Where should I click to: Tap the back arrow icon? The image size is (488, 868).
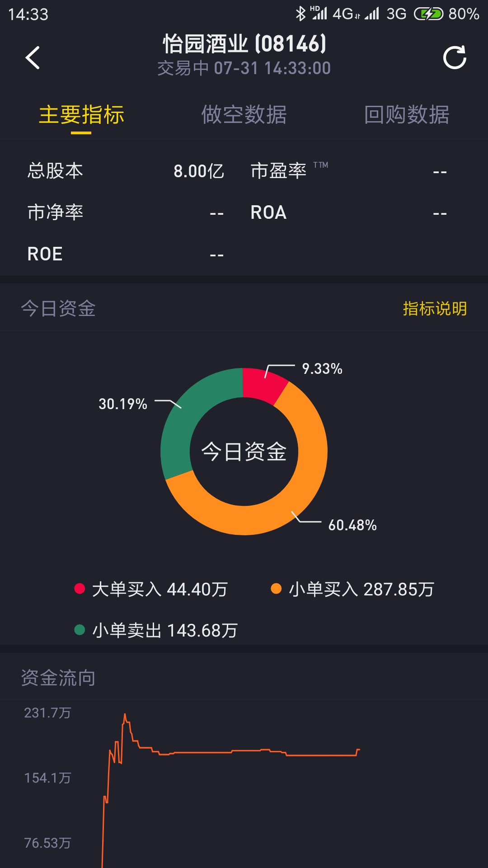tap(33, 57)
